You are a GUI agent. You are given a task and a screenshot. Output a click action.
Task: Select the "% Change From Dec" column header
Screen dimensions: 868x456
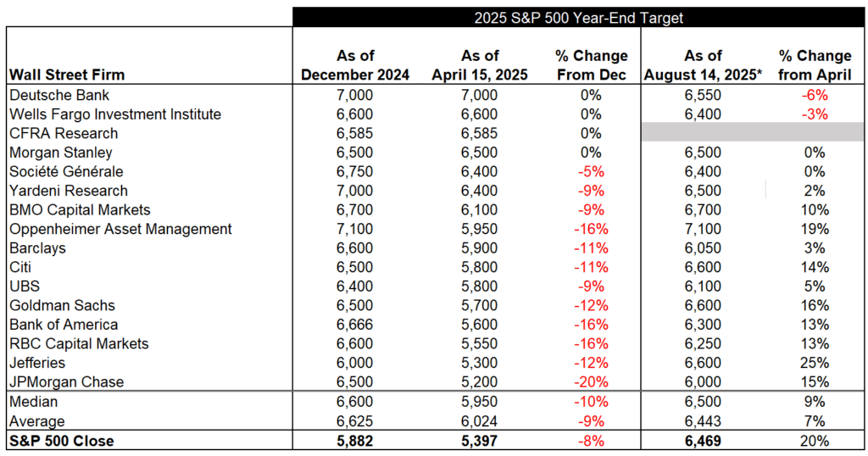591,65
